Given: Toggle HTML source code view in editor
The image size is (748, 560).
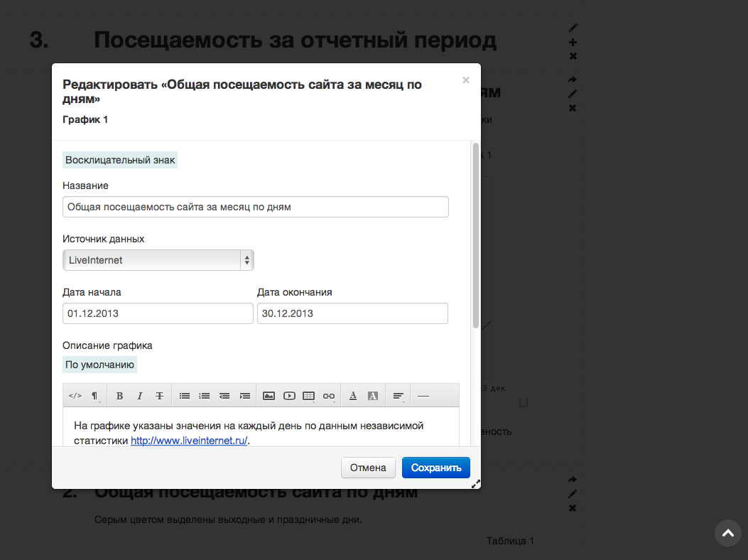Looking at the screenshot, I should [75, 396].
